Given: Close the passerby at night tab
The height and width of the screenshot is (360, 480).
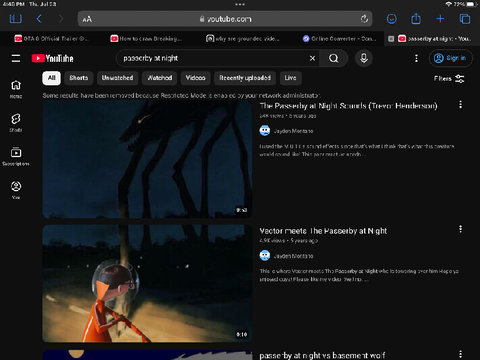Looking at the screenshot, I should pos(391,39).
